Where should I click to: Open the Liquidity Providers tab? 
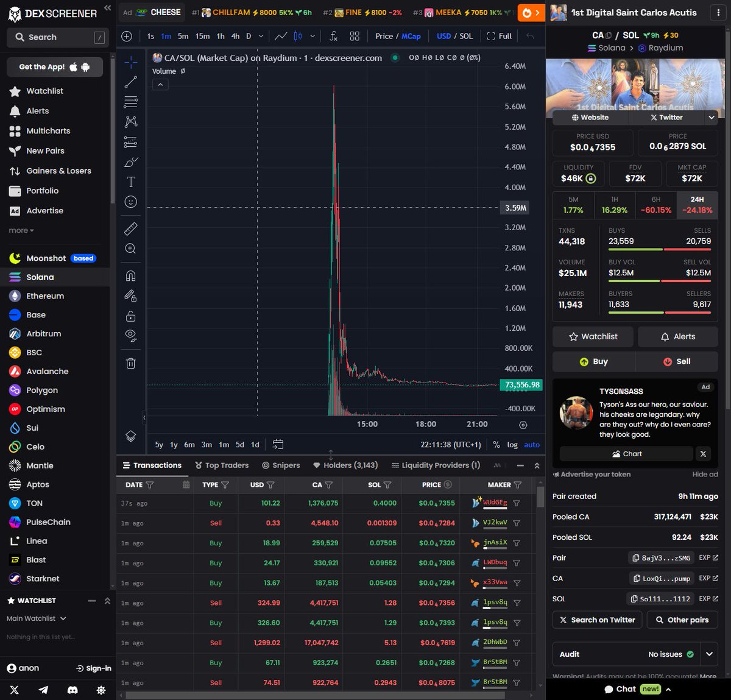(x=436, y=465)
